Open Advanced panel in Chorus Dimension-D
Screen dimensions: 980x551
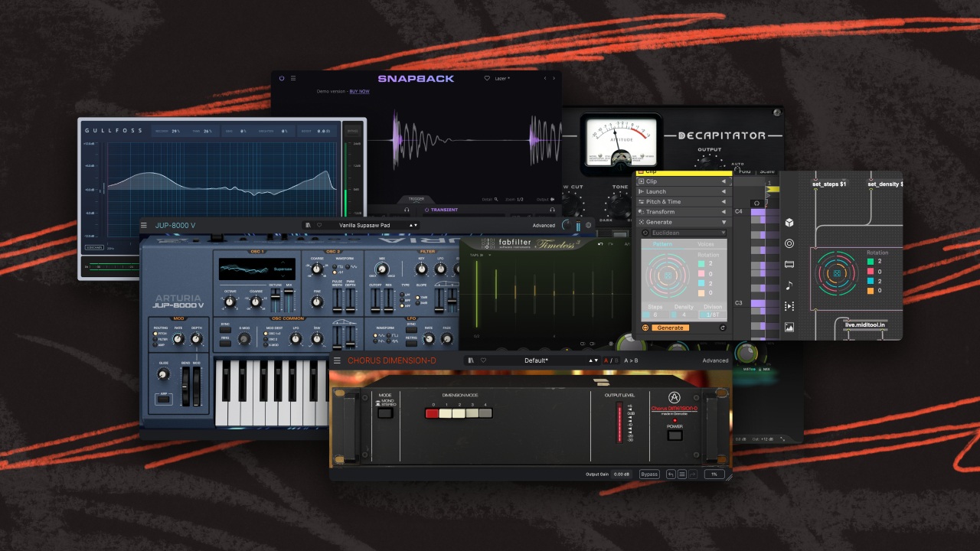tap(715, 360)
